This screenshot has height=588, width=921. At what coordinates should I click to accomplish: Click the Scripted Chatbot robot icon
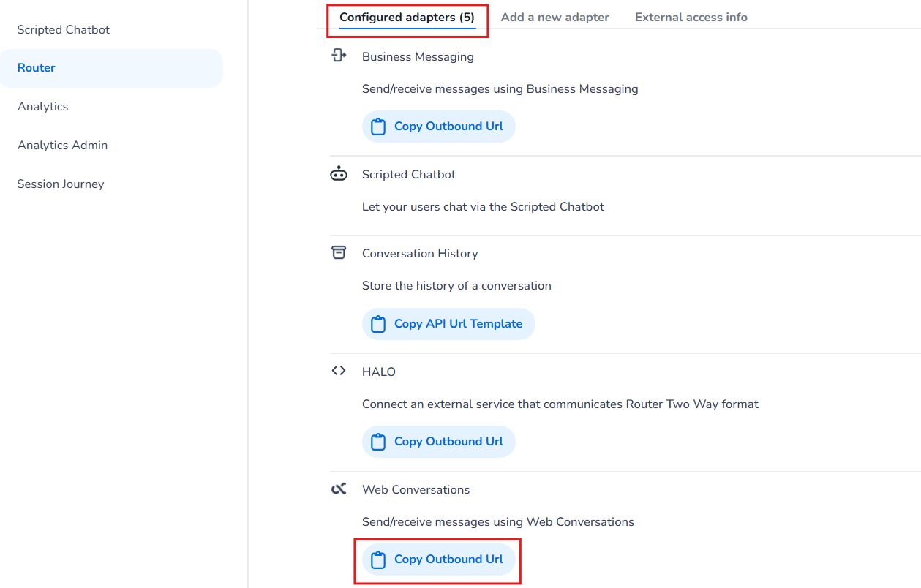pos(339,174)
